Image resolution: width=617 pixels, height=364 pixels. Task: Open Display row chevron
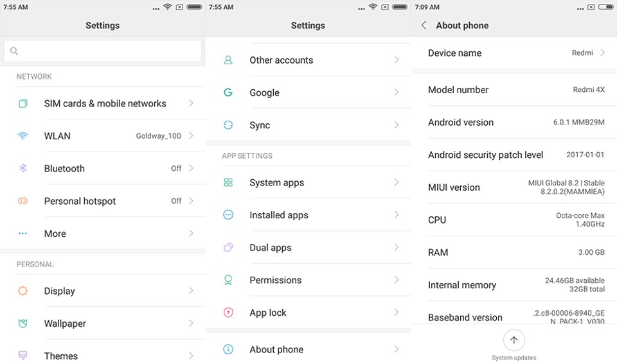[x=191, y=291]
